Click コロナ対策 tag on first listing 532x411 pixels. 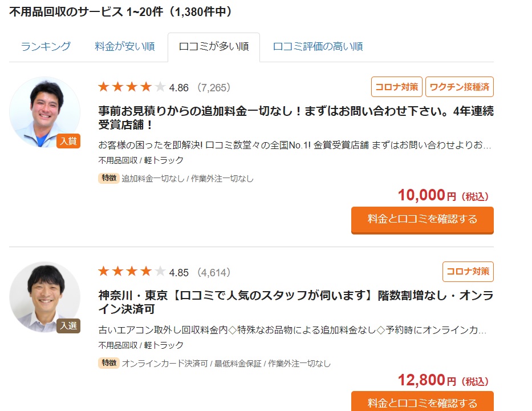coord(397,87)
